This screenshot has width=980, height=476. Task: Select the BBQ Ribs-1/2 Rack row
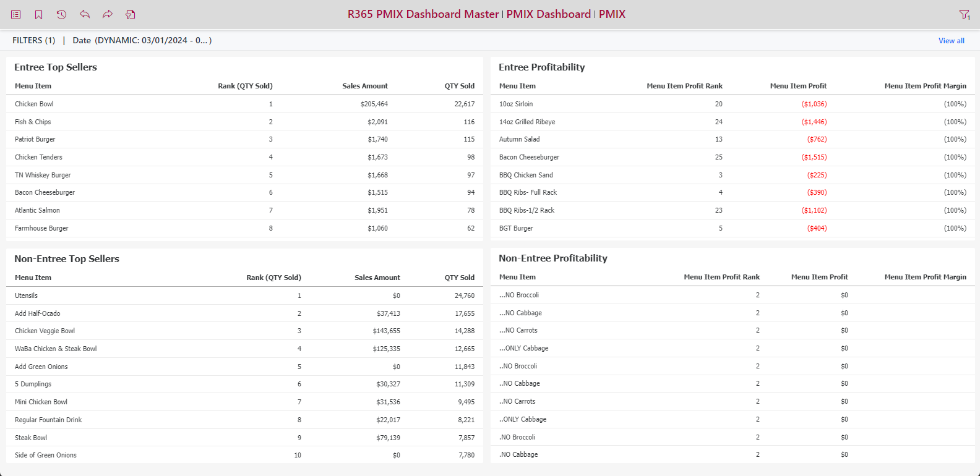[x=733, y=210]
